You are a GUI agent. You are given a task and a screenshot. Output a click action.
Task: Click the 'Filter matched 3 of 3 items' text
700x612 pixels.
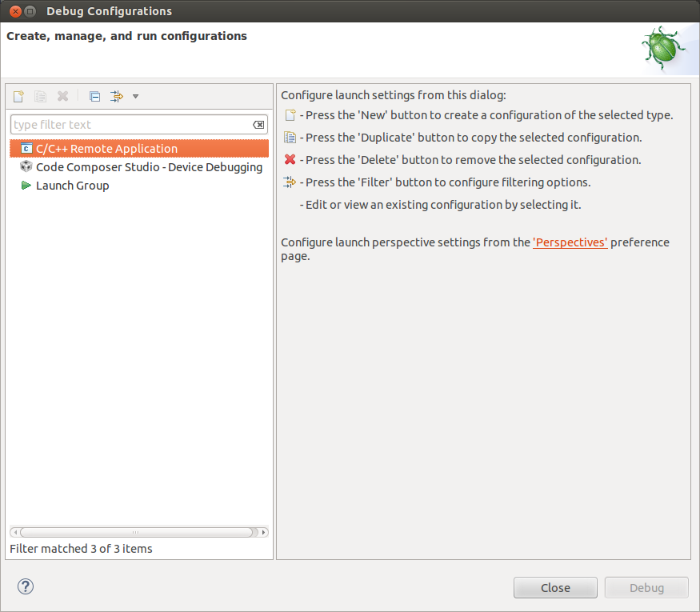[81, 549]
